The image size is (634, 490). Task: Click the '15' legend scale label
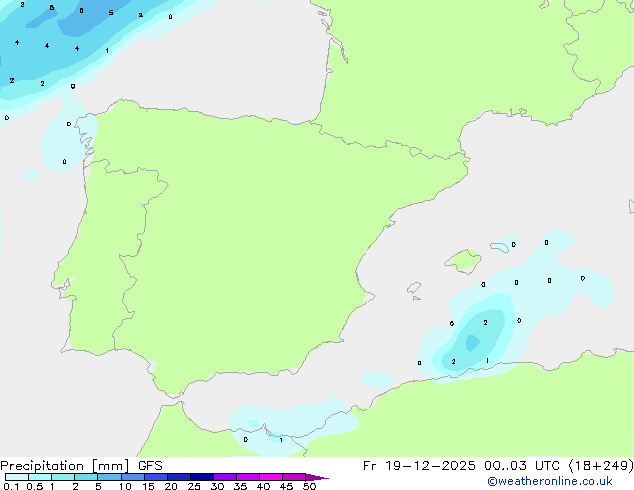(148, 486)
